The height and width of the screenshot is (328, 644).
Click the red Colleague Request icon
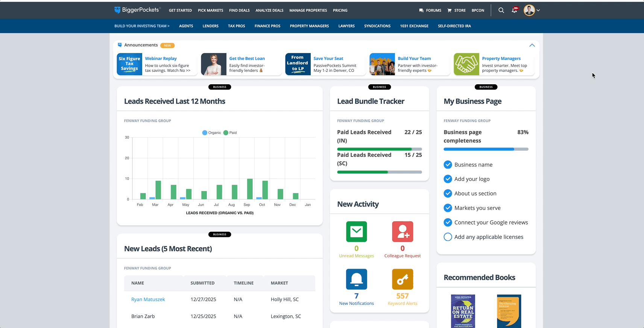402,232
